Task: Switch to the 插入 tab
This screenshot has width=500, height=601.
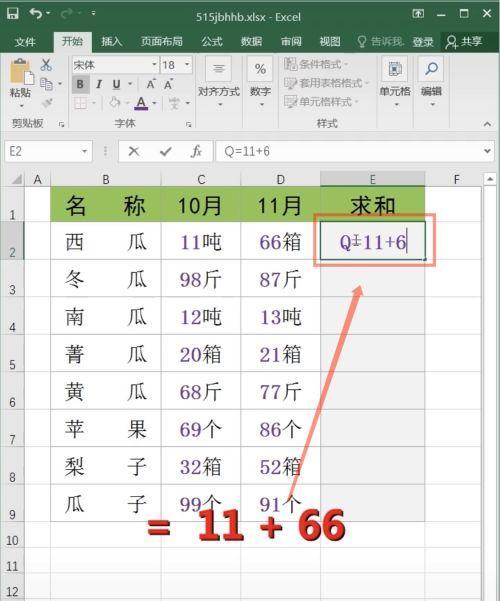Action: (x=111, y=41)
